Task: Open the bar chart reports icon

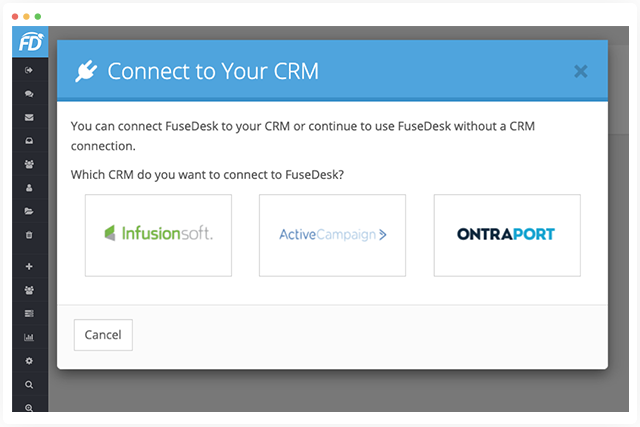Action: tap(29, 337)
